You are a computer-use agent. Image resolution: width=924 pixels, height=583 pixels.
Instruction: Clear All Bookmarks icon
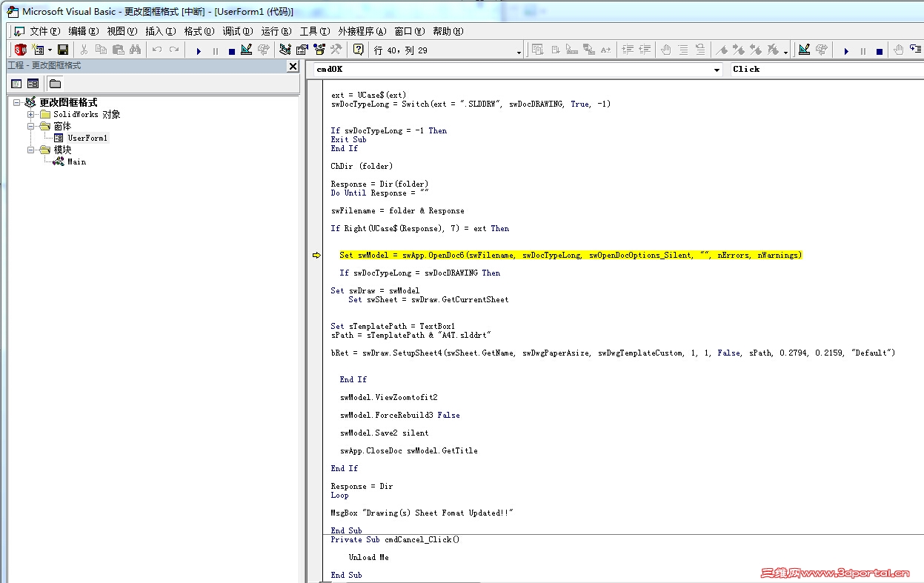tap(772, 50)
